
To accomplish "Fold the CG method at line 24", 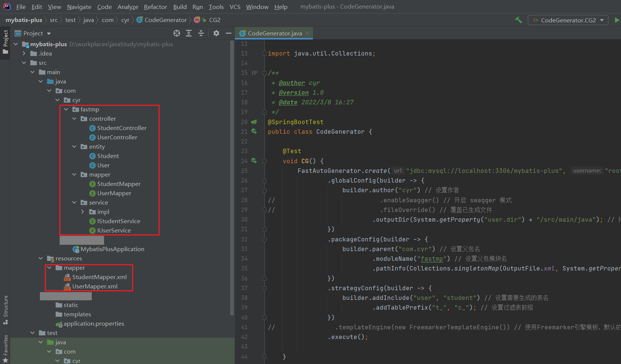I will 264,161.
